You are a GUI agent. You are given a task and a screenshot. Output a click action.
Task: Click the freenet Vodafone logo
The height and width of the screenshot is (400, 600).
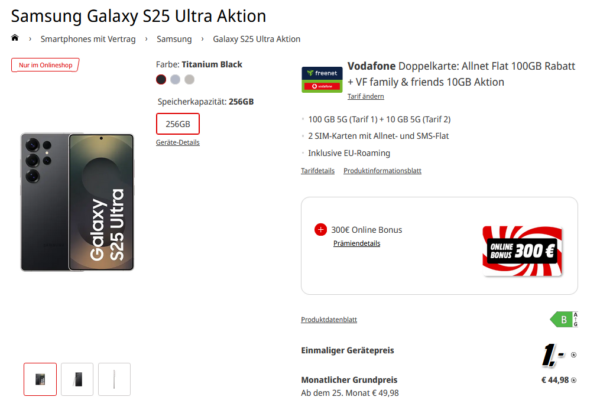322,80
